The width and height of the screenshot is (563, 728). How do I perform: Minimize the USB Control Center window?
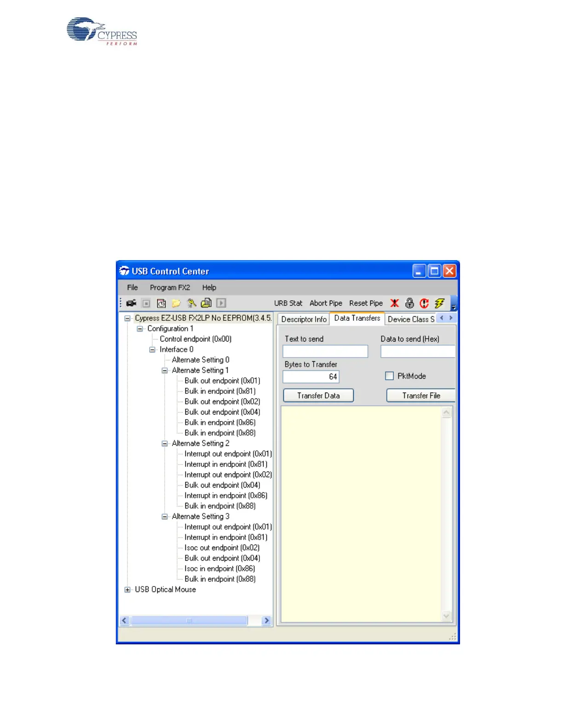tap(419, 271)
